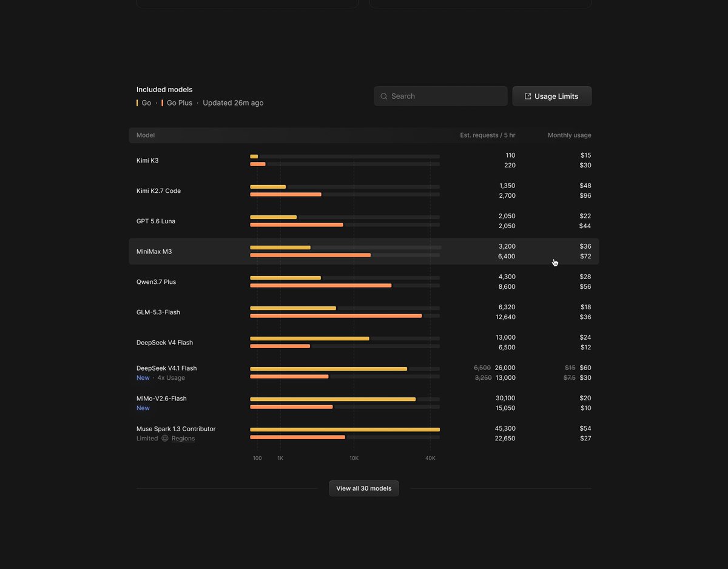
Task: Click the struck-through $7.5 usage value
Action: click(x=570, y=378)
